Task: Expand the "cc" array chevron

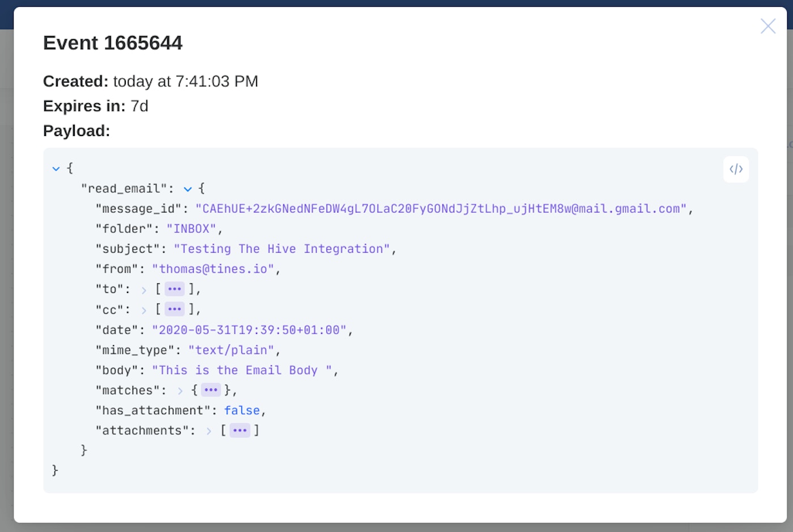Action: pos(144,310)
